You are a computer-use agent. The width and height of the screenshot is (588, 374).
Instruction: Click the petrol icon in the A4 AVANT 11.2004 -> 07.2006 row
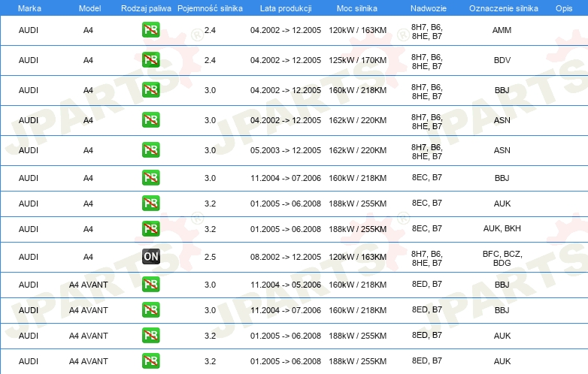[x=150, y=310]
